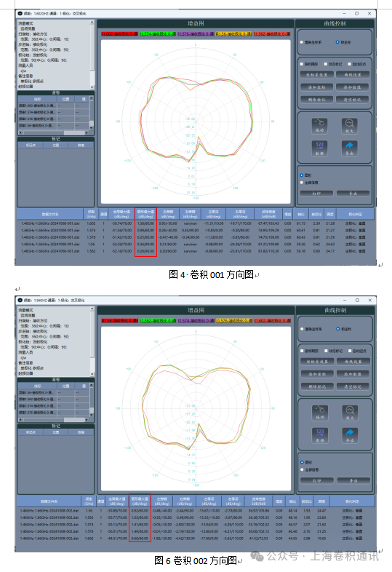The height and width of the screenshot is (572, 392).
Task: Select the 拖动 pan tool in Fig 6 window
Action: 320,413
